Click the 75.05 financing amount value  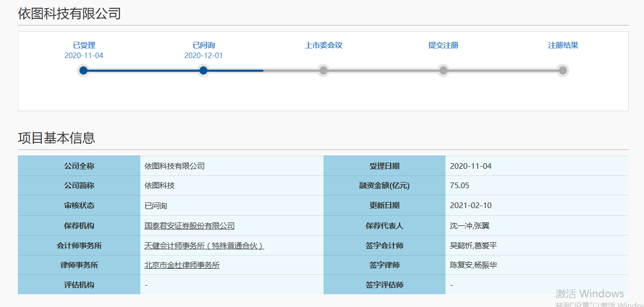click(460, 186)
